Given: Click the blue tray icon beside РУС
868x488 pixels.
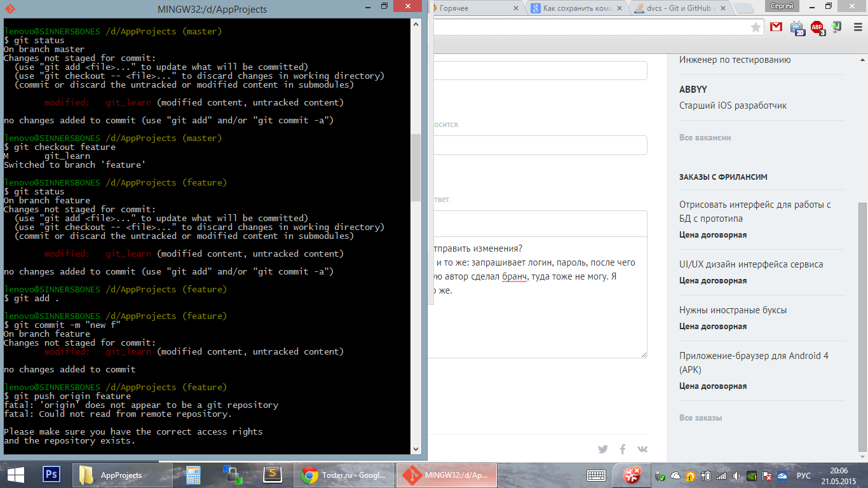Looking at the screenshot, I should point(782,475).
